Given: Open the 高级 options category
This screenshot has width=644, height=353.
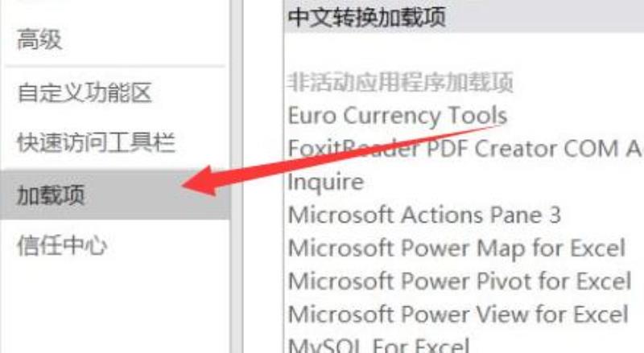Looking at the screenshot, I should tap(39, 40).
